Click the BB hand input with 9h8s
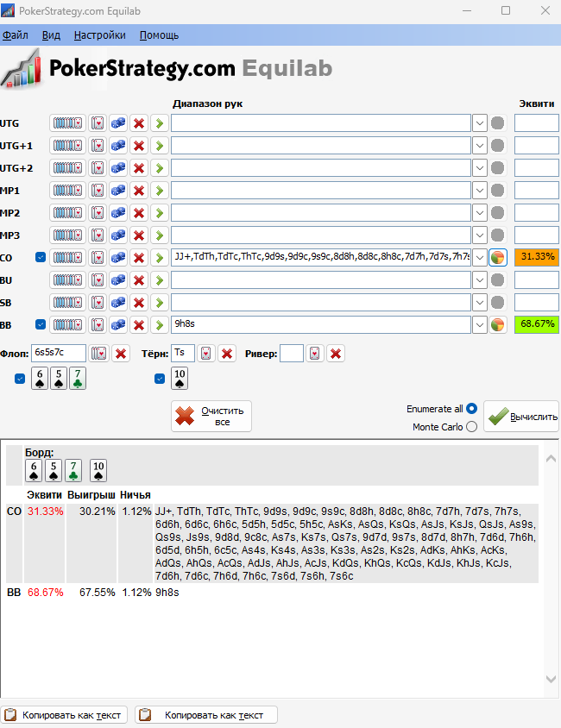 coord(321,324)
